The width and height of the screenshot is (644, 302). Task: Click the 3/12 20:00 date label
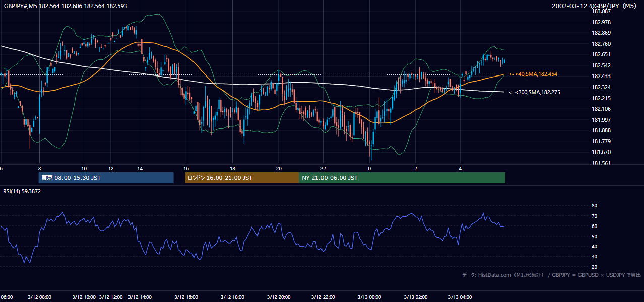point(279,297)
